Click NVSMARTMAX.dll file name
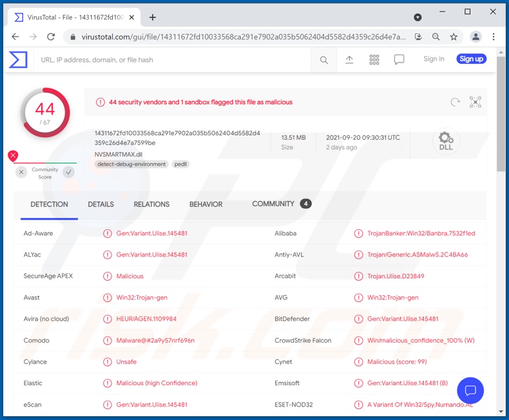This screenshot has height=420, width=509. [x=119, y=155]
